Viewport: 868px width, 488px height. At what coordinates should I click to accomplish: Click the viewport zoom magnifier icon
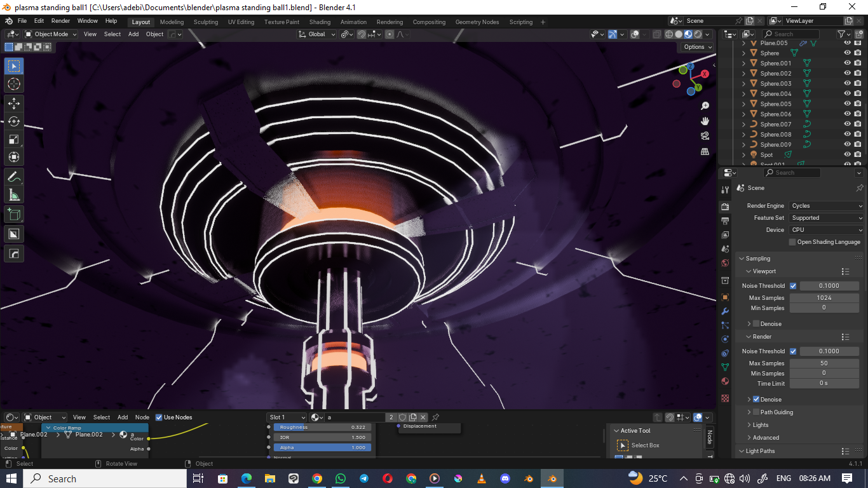pyautogui.click(x=705, y=106)
